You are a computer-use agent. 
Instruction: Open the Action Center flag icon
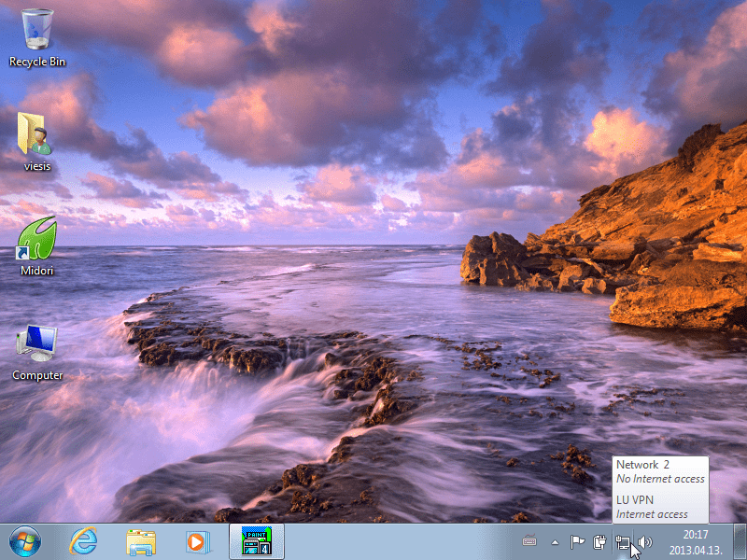coord(577,541)
